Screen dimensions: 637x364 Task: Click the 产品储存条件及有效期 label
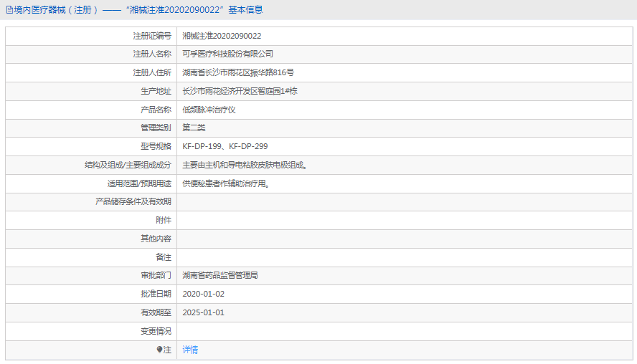coord(133,201)
